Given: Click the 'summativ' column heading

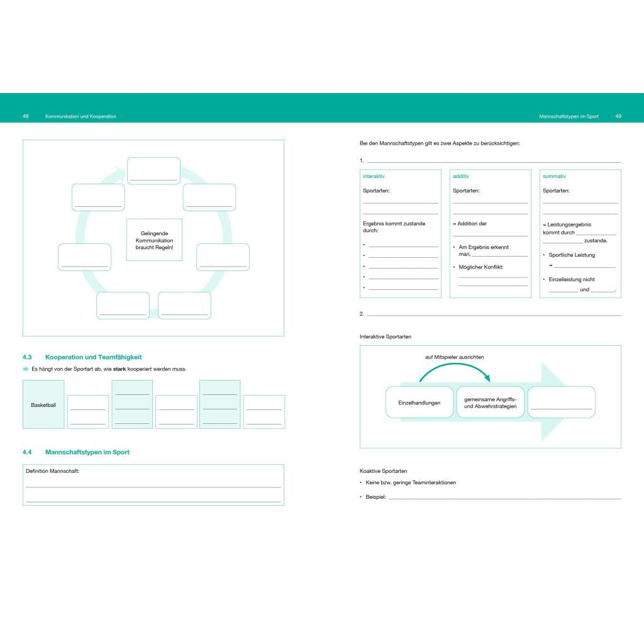Looking at the screenshot, I should pos(554,176).
